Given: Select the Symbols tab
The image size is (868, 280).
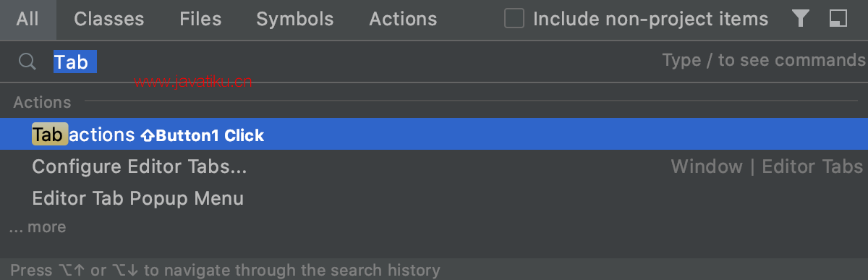Looking at the screenshot, I should [x=295, y=20].
